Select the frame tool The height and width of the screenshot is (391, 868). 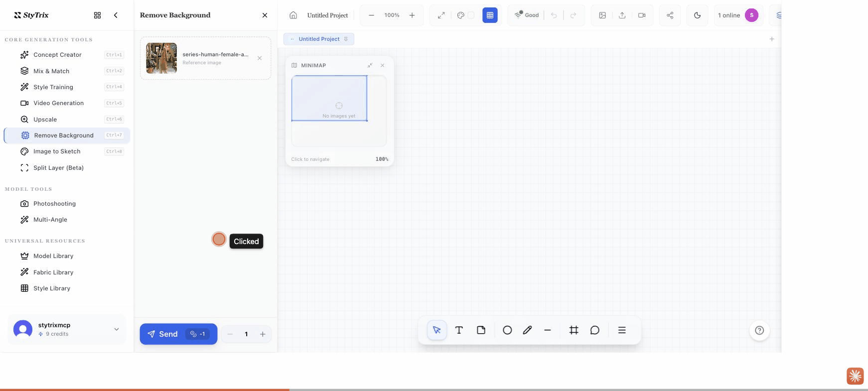pos(574,330)
